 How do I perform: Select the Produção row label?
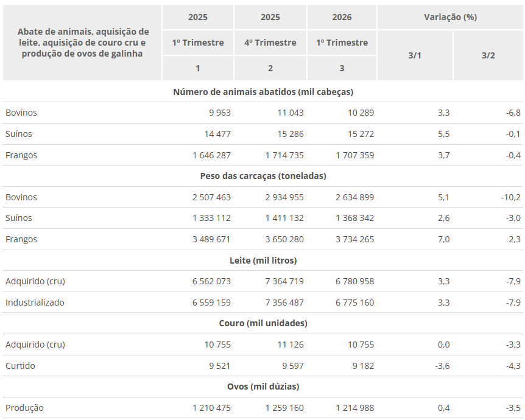point(24,408)
